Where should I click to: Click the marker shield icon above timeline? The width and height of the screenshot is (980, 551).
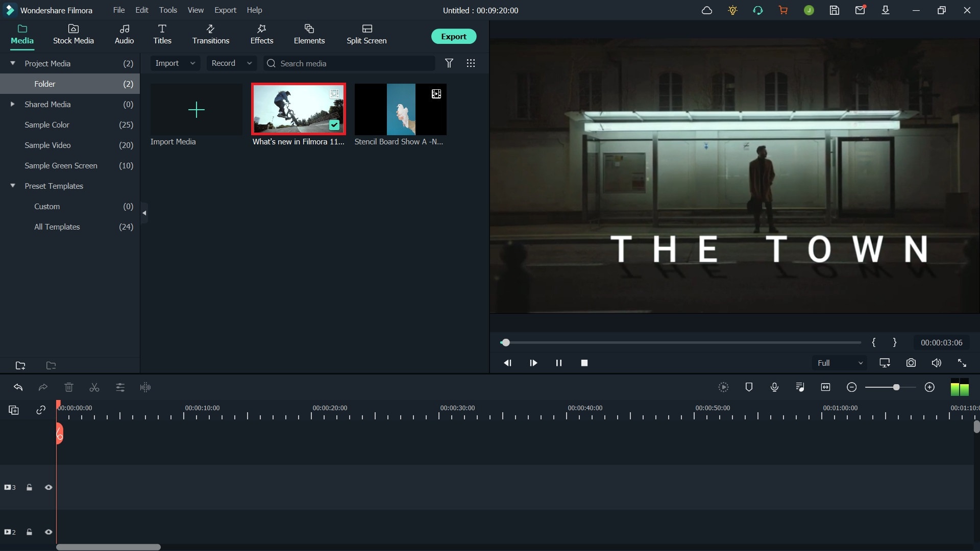click(749, 388)
